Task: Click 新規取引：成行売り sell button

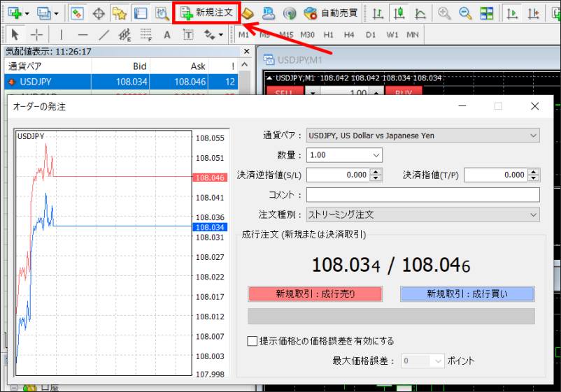Action: (x=315, y=293)
